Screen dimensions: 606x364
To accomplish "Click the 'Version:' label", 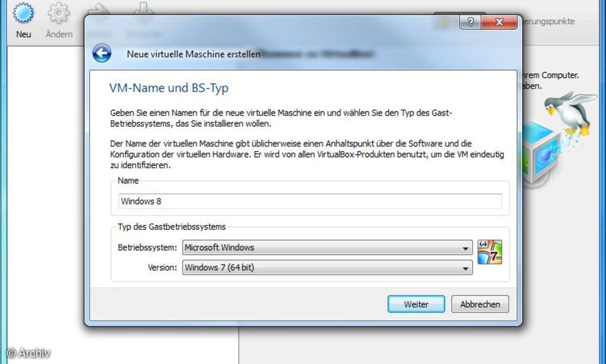I will pyautogui.click(x=162, y=267).
